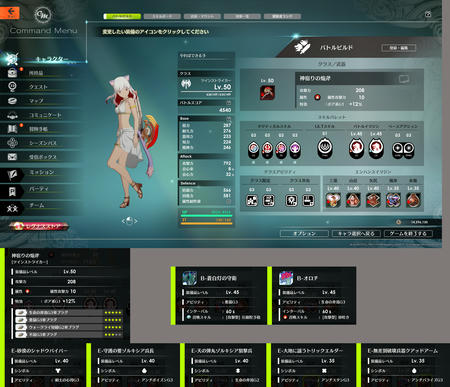Click the Lv.50 class axe emblem

[x=186, y=84]
